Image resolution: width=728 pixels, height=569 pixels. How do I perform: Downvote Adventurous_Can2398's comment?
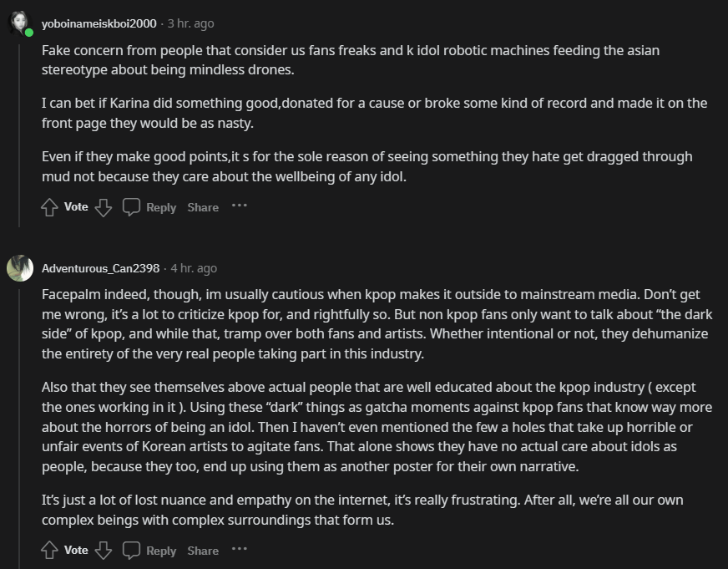103,551
